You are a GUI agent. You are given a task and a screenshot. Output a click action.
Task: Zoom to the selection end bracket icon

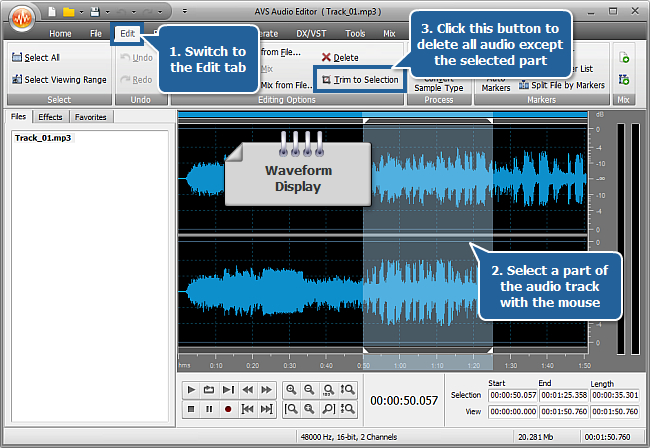click(328, 409)
